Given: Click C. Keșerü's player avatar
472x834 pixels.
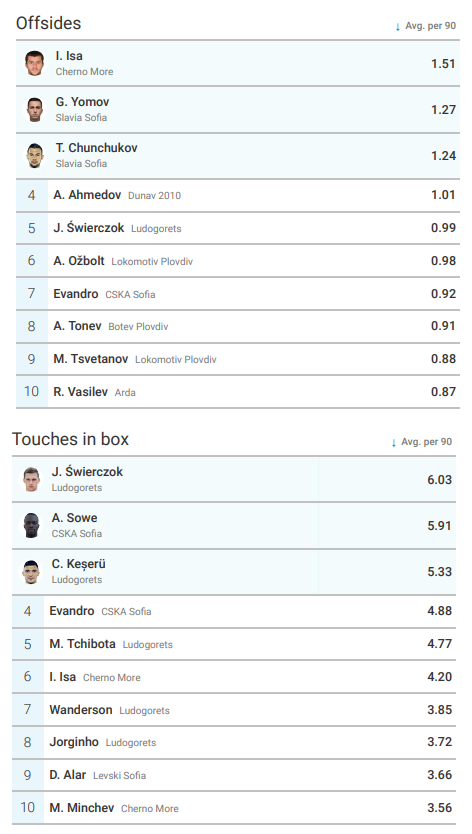Looking at the screenshot, I should point(31,572).
